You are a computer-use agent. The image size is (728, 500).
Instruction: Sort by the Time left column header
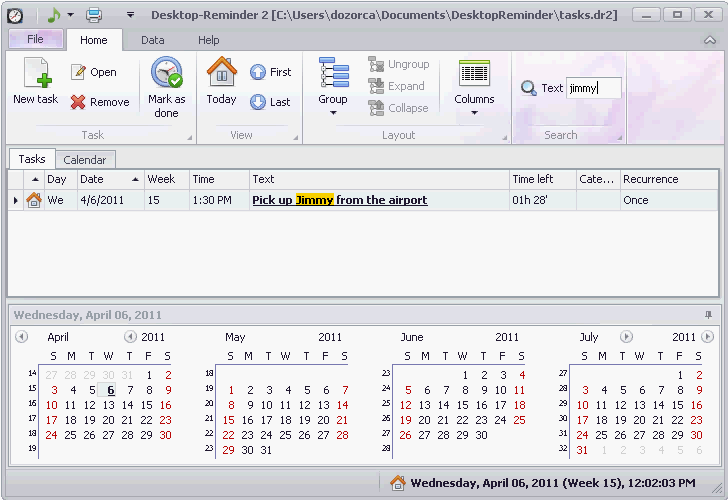[542, 179]
